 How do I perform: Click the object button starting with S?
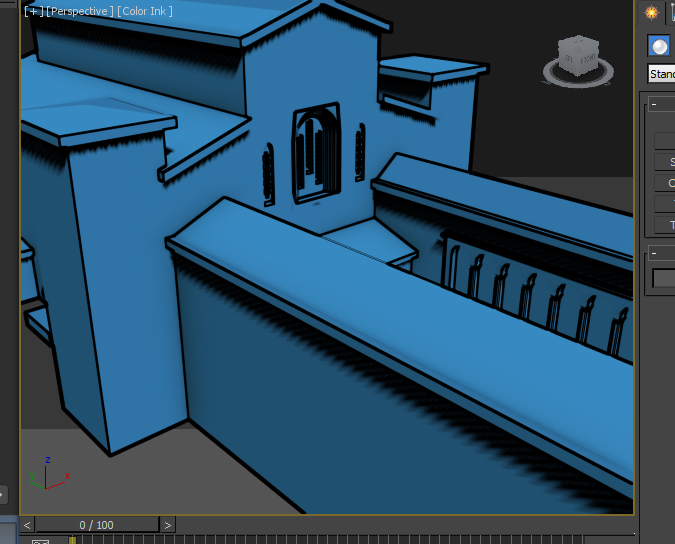click(x=665, y=161)
